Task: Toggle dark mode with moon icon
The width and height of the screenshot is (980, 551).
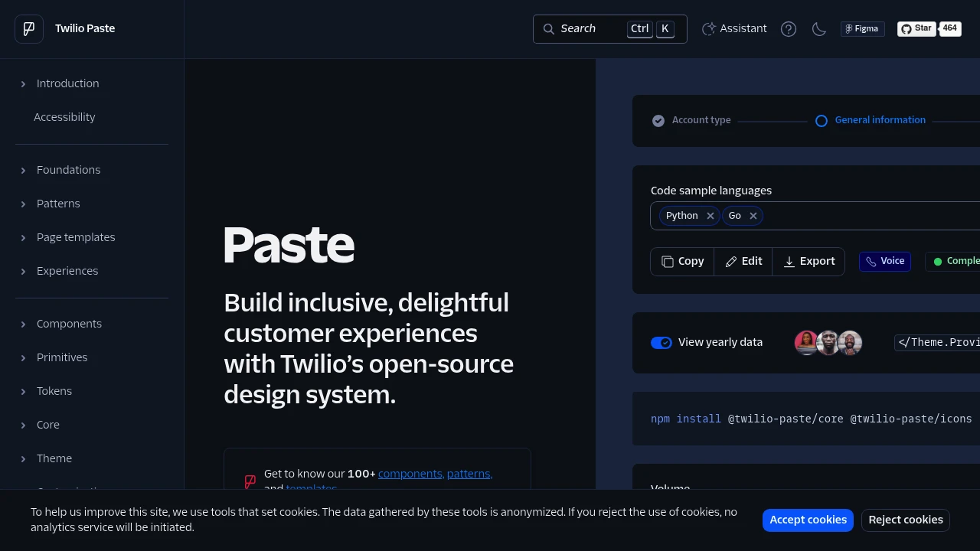Action: 819,29
